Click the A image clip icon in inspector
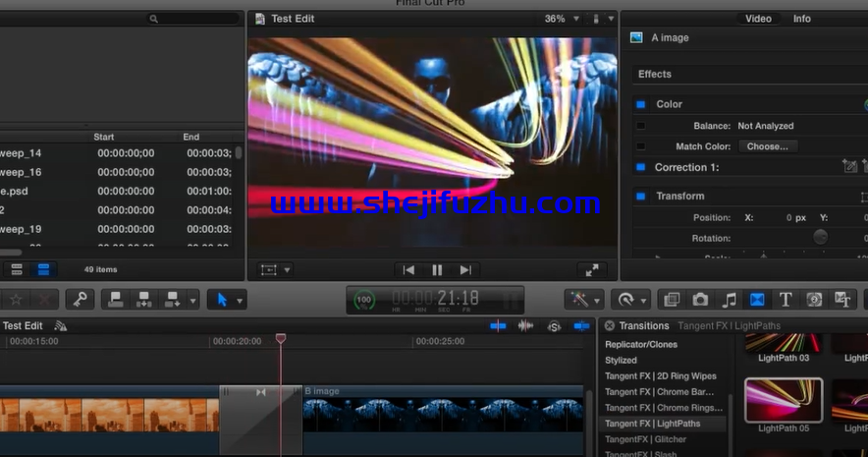 pyautogui.click(x=636, y=37)
